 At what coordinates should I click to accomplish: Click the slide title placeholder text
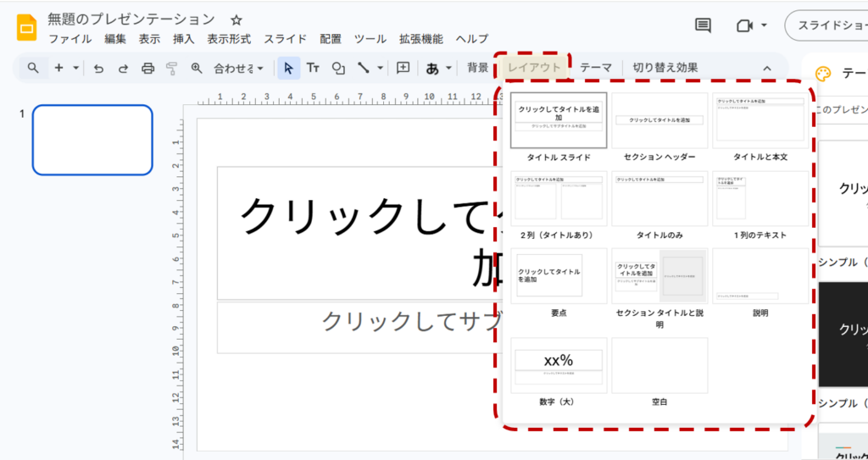(x=359, y=233)
